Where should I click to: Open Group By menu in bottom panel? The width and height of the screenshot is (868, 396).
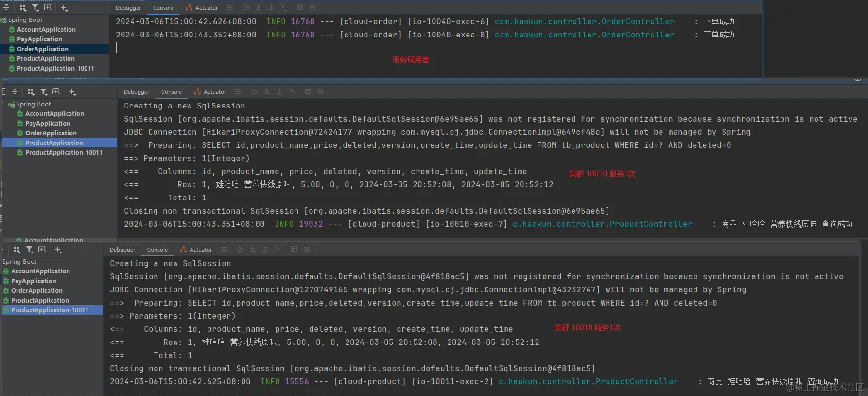17,250
